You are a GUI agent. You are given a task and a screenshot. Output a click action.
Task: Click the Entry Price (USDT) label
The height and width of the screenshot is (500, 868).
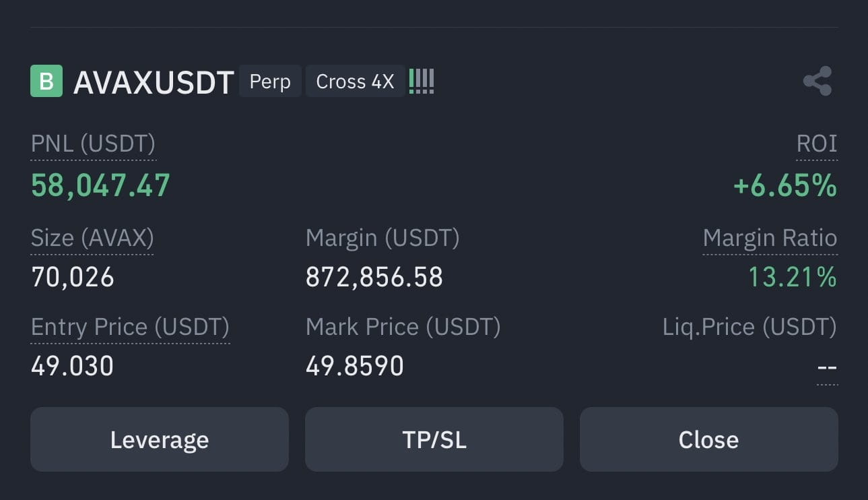click(130, 327)
